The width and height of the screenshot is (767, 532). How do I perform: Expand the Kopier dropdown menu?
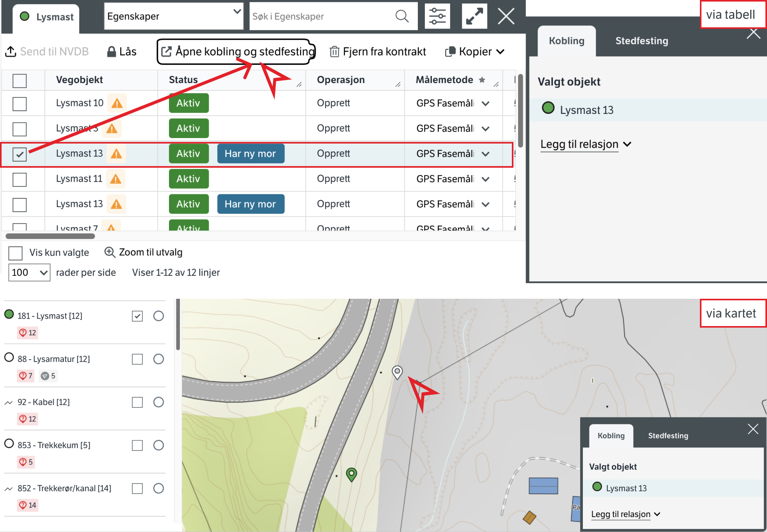pos(475,51)
